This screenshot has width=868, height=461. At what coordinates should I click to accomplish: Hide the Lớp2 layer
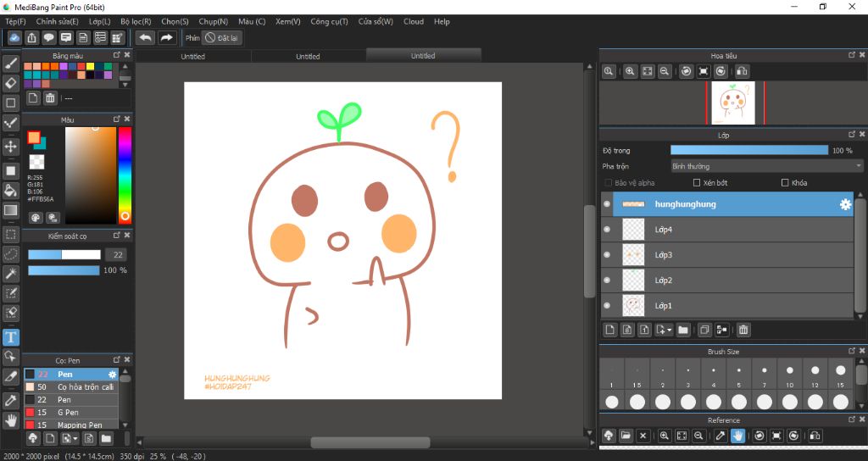click(607, 280)
